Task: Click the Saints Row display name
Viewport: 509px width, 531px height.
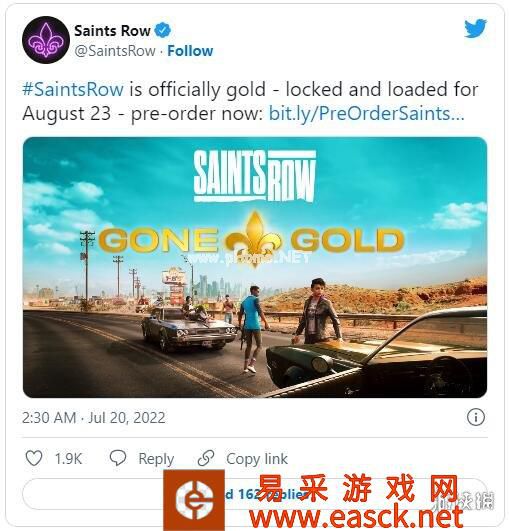Action: pos(112,31)
